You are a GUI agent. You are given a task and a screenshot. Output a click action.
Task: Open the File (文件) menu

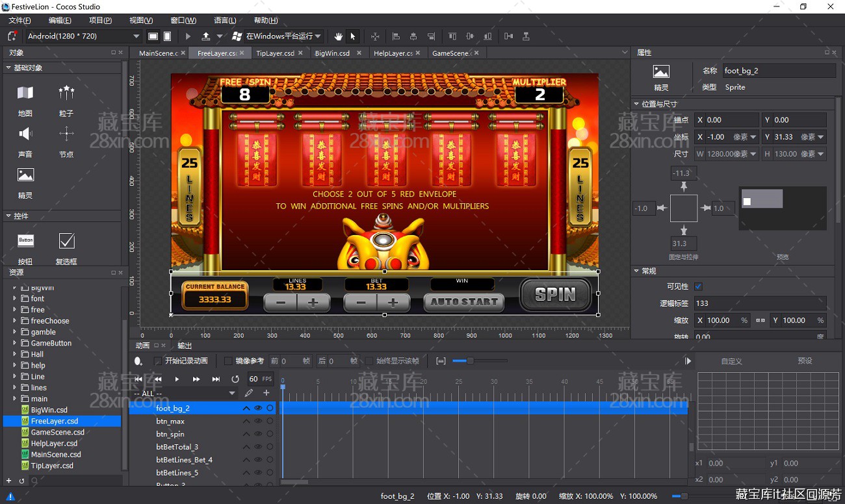click(20, 21)
